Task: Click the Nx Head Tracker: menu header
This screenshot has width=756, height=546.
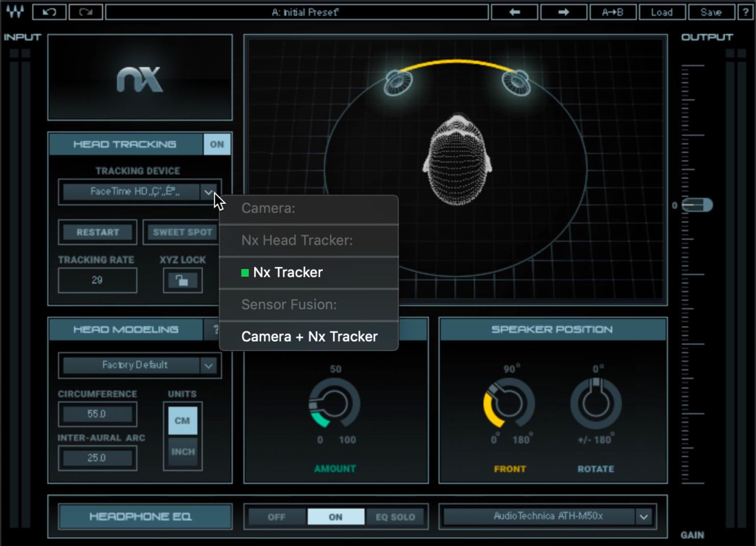Action: 309,240
